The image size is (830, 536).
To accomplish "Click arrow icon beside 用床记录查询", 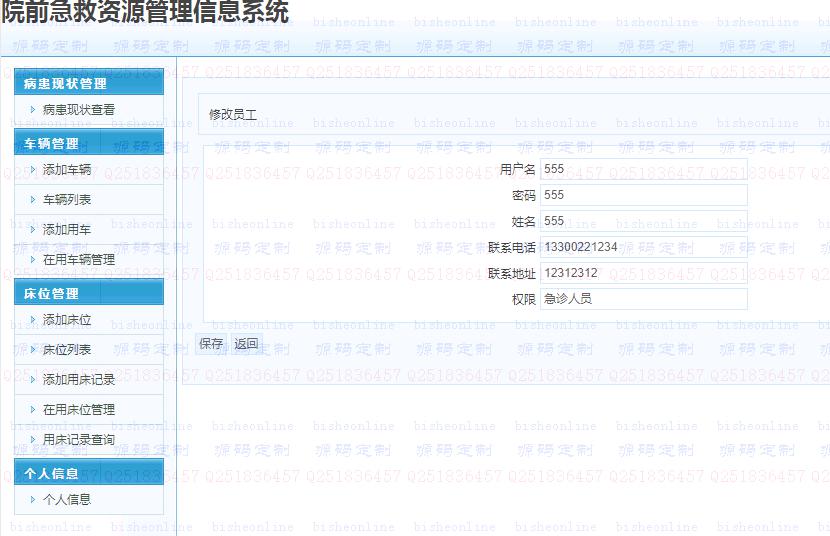I will coord(33,440).
